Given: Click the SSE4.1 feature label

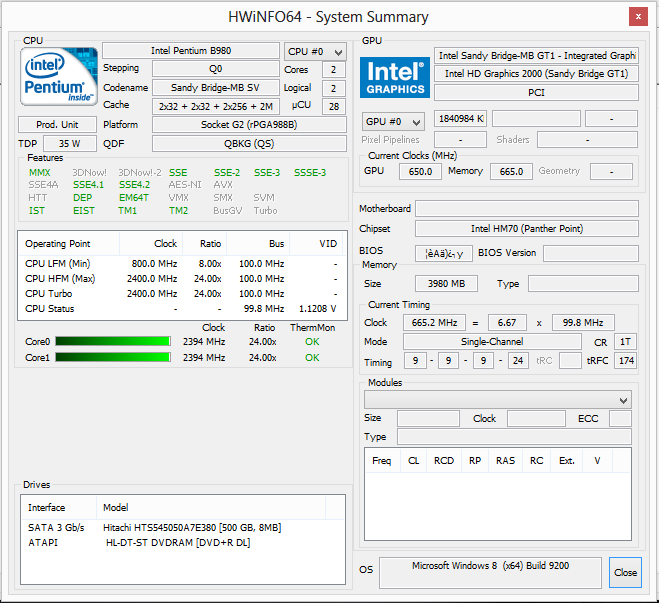Looking at the screenshot, I should [x=88, y=185].
